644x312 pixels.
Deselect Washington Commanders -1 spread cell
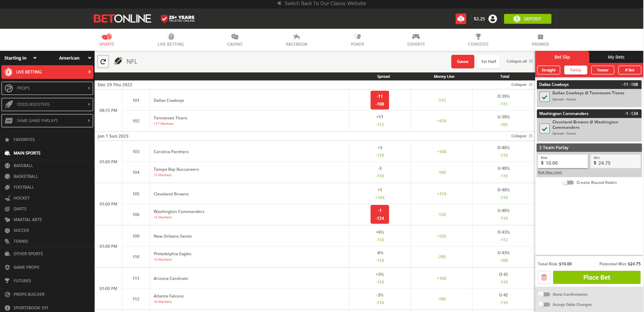pyautogui.click(x=380, y=214)
